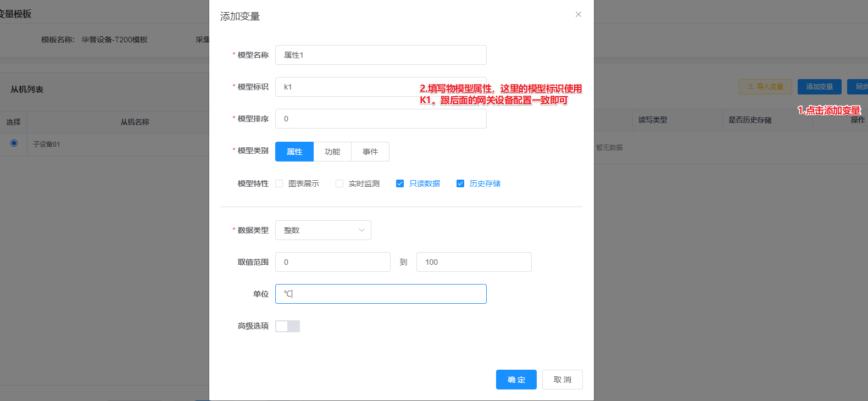
Task: Click the 添加变量 button in the background page
Action: click(819, 87)
